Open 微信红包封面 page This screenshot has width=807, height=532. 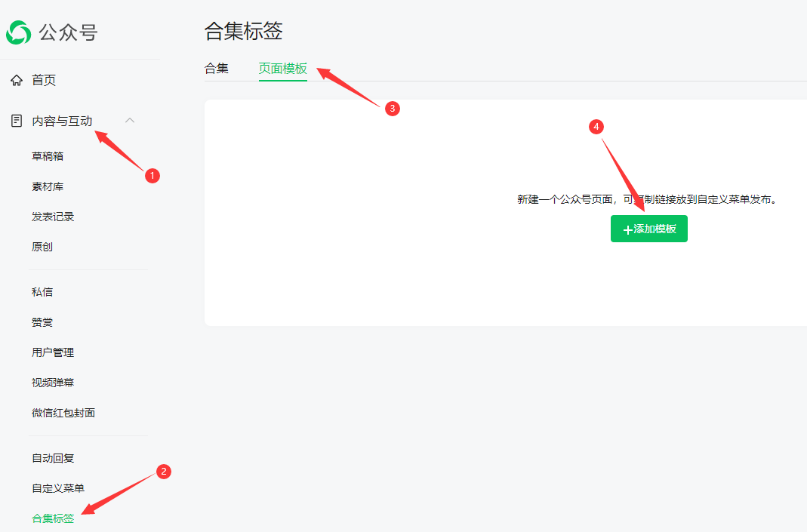[63, 413]
